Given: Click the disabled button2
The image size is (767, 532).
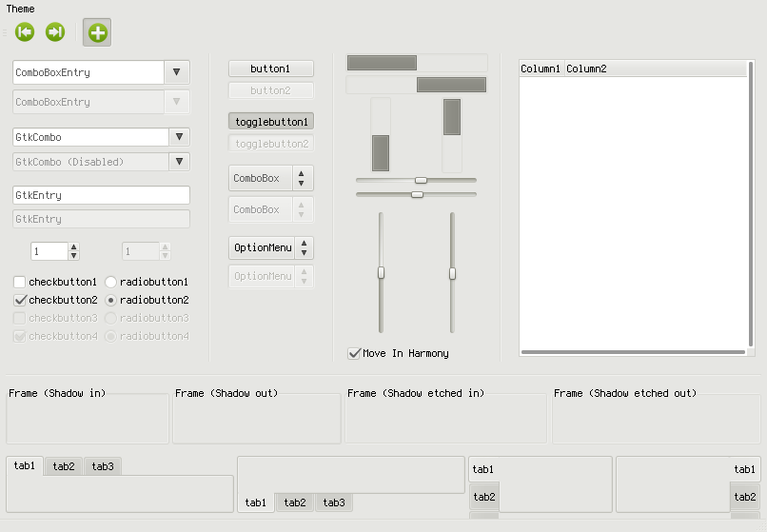Looking at the screenshot, I should pyautogui.click(x=271, y=90).
